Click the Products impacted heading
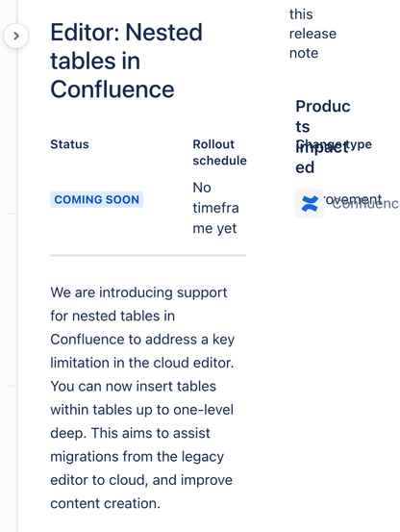This screenshot has width=400, height=532. 323,137
